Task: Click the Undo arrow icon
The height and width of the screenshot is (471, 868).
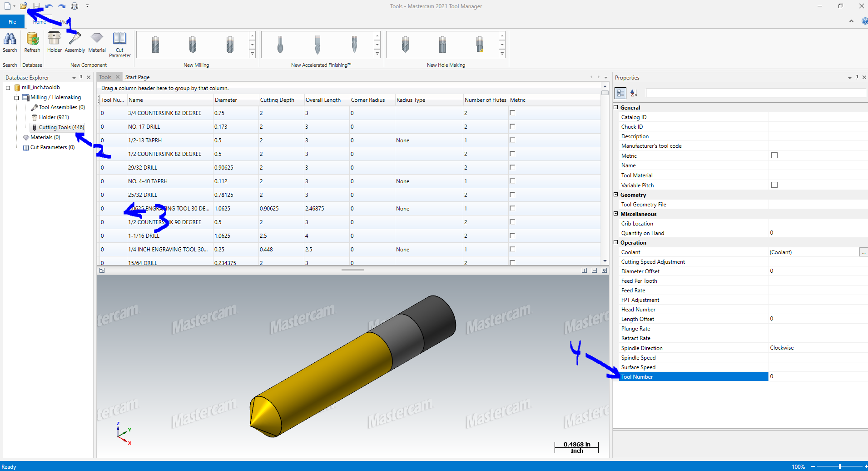Action: click(49, 6)
